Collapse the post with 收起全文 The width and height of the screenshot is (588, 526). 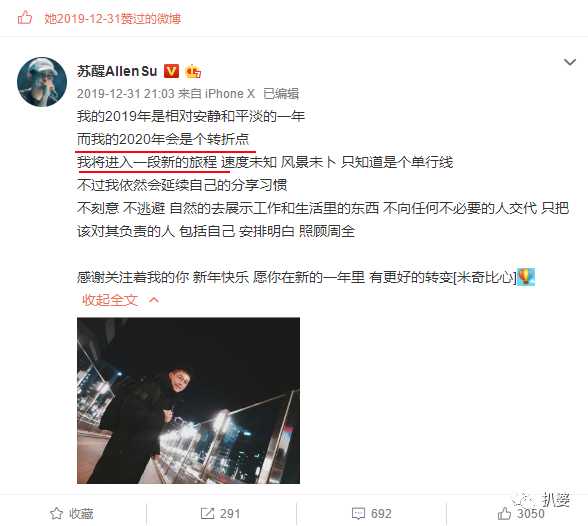click(x=110, y=300)
